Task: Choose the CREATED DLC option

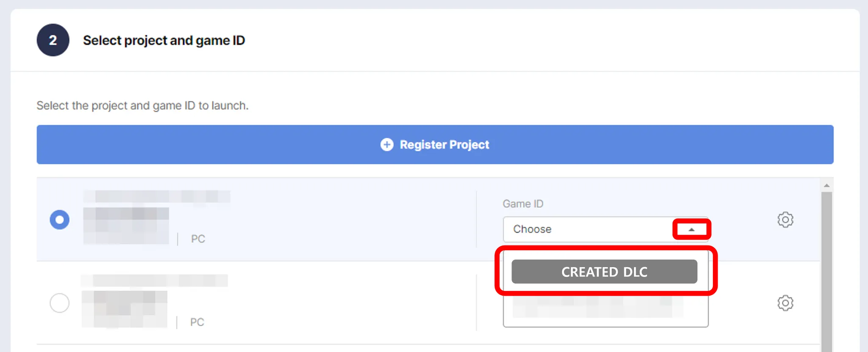Action: click(604, 271)
